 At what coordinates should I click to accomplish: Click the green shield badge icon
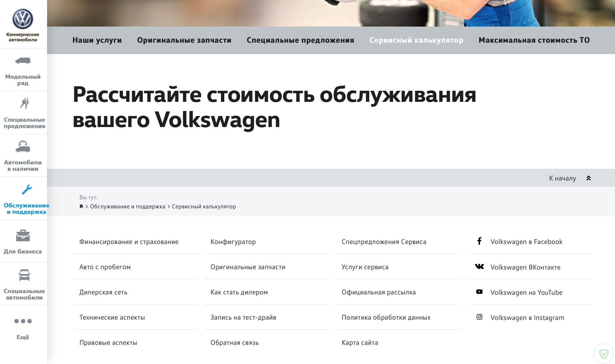604,354
